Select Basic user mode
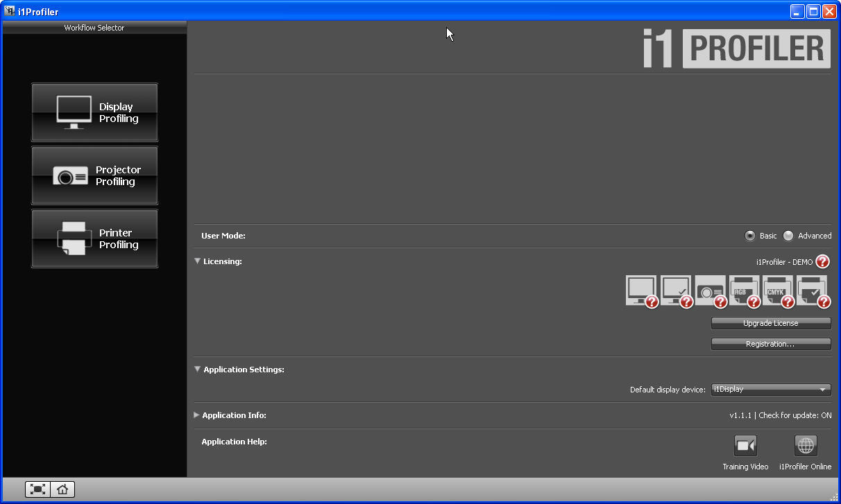This screenshot has height=504, width=841. (x=750, y=236)
